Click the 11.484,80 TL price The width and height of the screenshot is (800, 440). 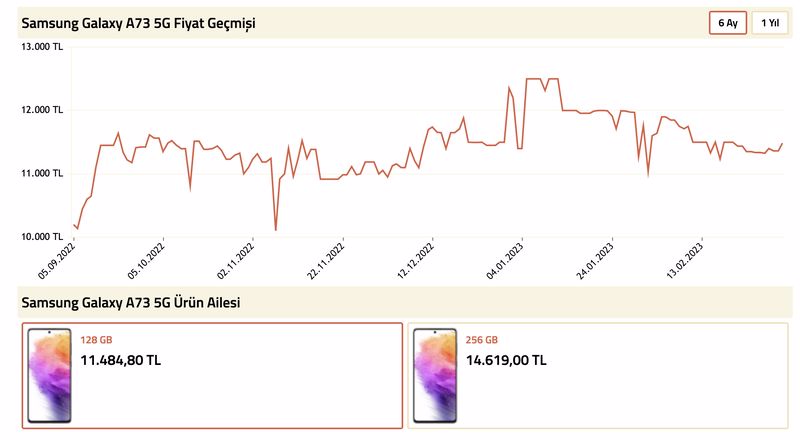click(x=120, y=360)
